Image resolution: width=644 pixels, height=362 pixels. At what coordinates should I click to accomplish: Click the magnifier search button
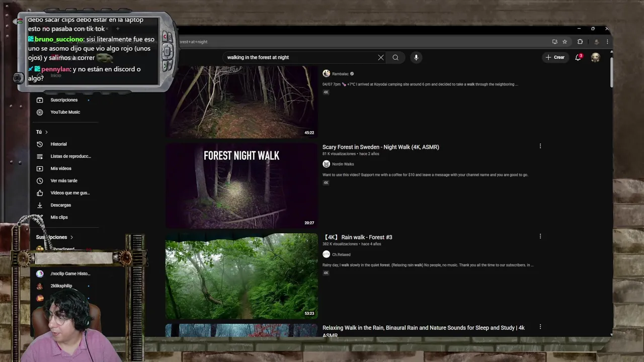pyautogui.click(x=395, y=57)
